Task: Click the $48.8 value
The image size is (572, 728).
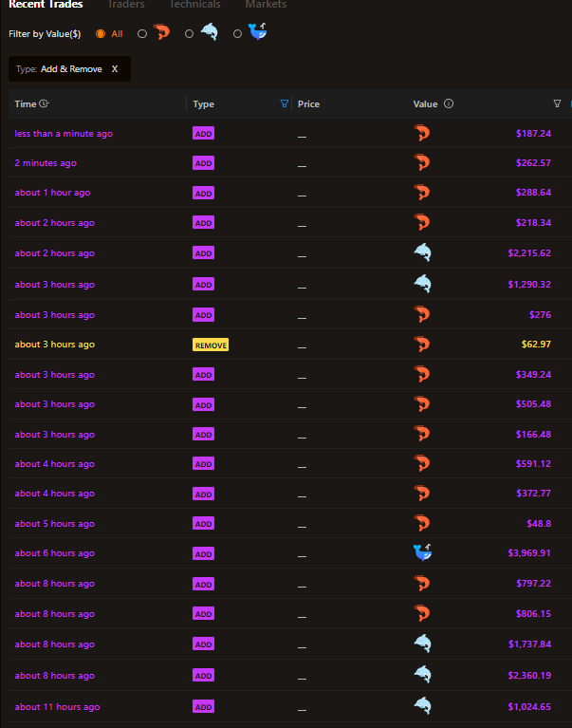Action: (539, 524)
